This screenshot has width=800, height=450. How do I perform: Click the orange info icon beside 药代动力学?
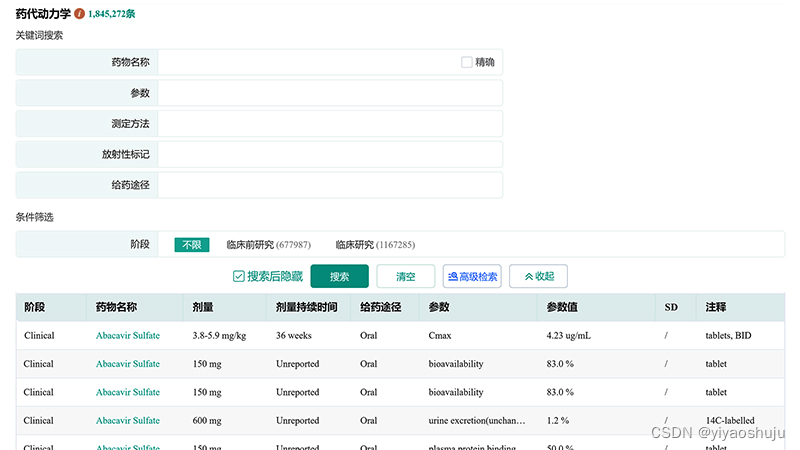pos(79,14)
